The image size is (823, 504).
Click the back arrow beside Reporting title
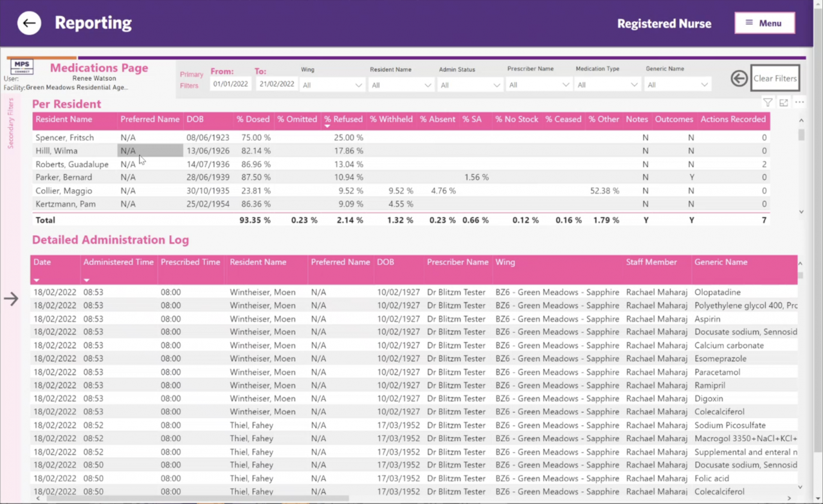point(29,23)
